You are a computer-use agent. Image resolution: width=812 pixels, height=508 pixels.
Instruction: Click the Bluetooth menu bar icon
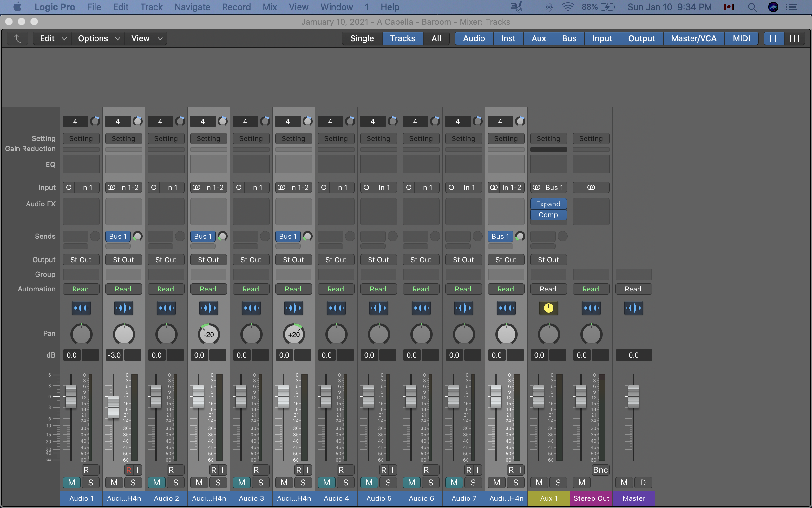point(549,7)
